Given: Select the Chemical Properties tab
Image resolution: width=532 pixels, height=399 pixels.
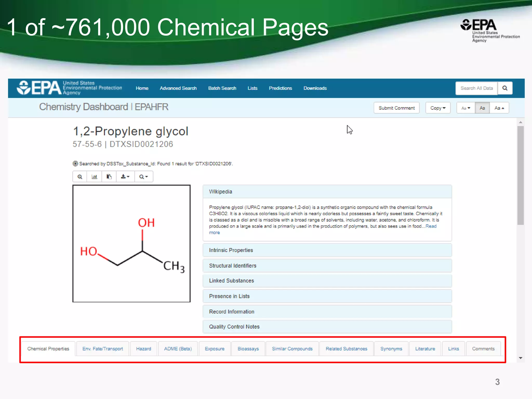Looking at the screenshot, I should click(x=48, y=349).
